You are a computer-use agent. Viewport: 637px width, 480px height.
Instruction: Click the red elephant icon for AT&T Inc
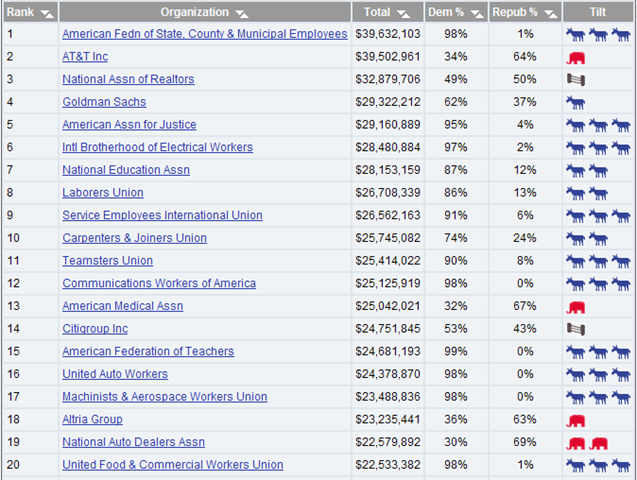575,58
